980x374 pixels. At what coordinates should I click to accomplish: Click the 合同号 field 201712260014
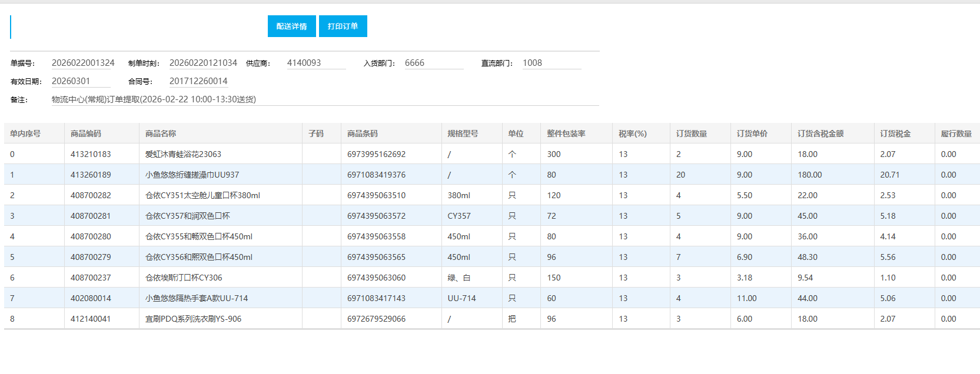198,81
